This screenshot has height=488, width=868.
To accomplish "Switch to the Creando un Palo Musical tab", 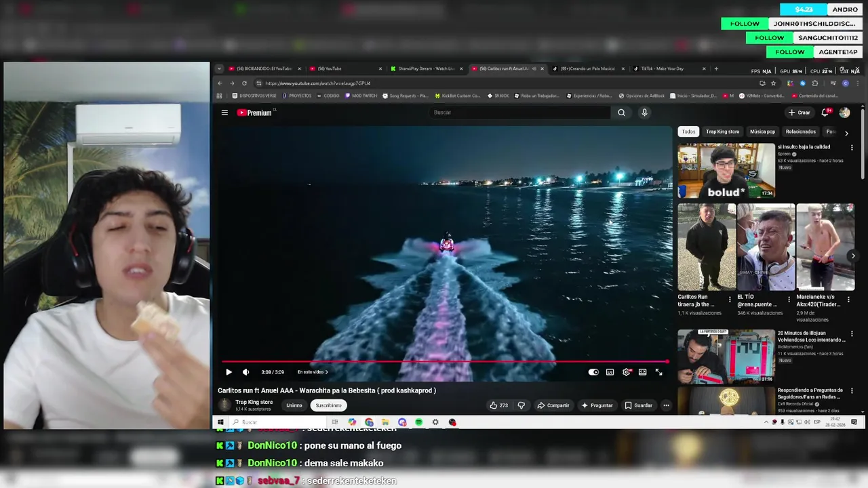I will pyautogui.click(x=587, y=68).
